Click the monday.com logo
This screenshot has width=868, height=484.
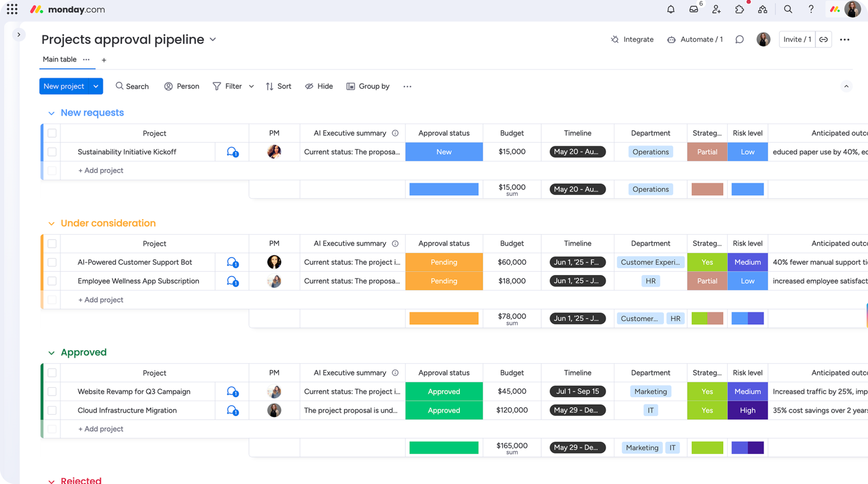click(x=68, y=9)
